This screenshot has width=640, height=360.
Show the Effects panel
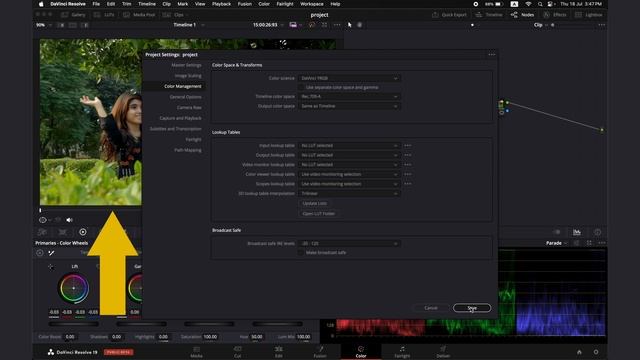point(555,15)
